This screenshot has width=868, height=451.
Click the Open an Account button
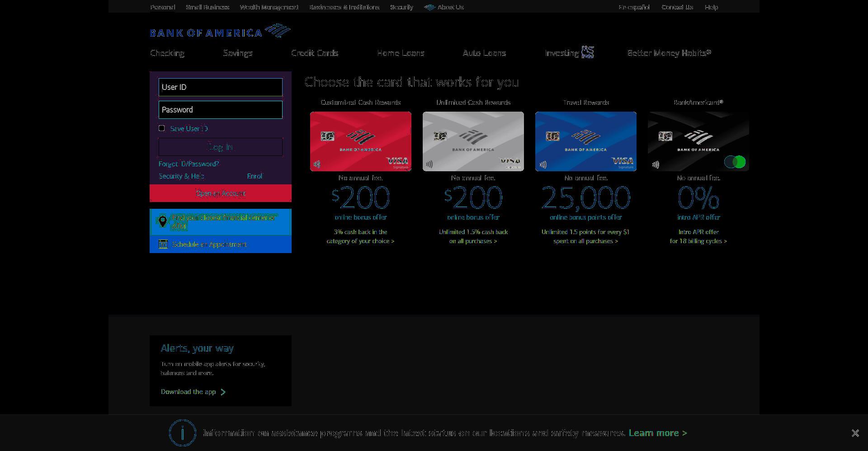pos(221,193)
